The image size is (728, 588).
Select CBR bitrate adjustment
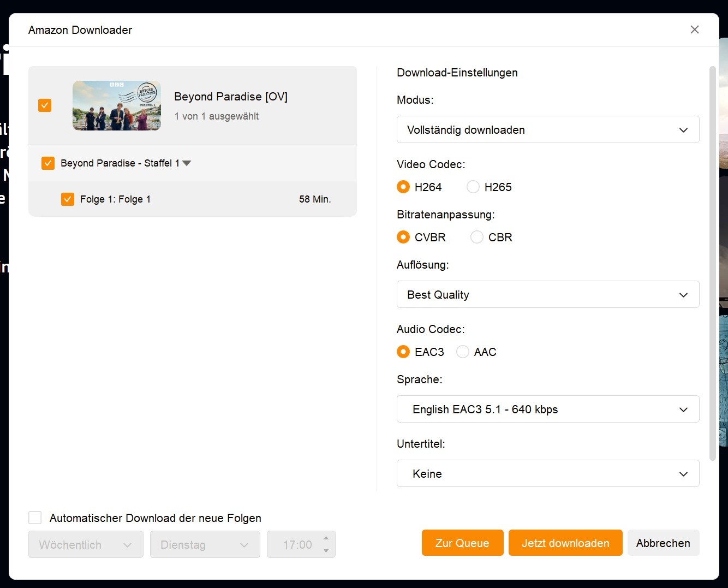477,237
